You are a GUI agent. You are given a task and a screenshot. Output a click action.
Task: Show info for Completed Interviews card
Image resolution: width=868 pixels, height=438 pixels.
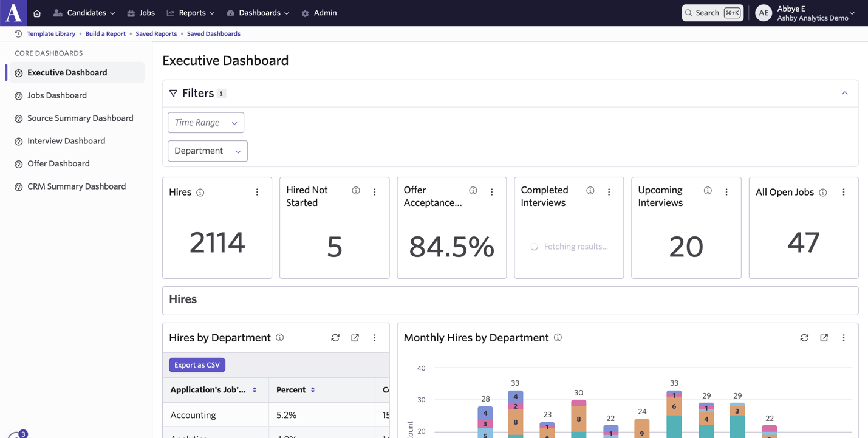pyautogui.click(x=590, y=191)
